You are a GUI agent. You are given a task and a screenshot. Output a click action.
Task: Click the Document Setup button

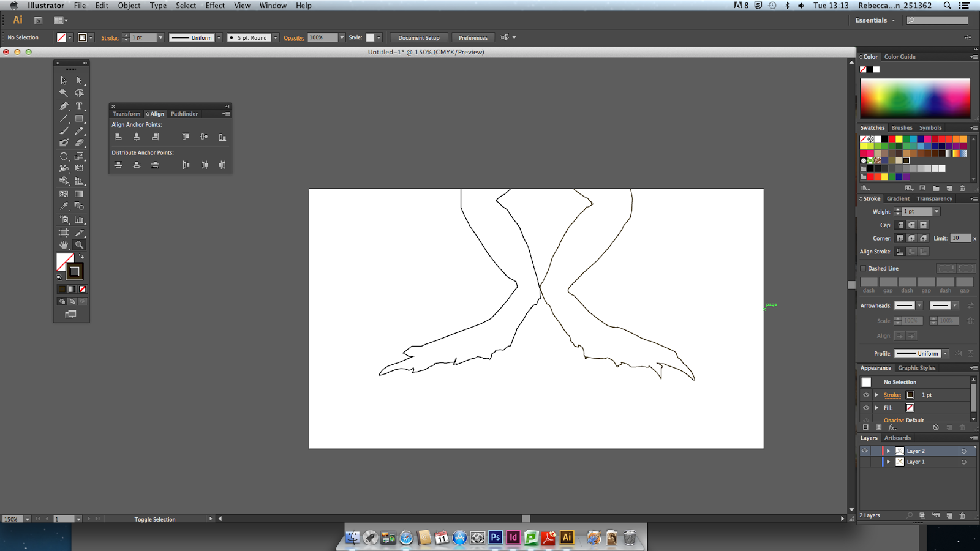[x=418, y=37]
